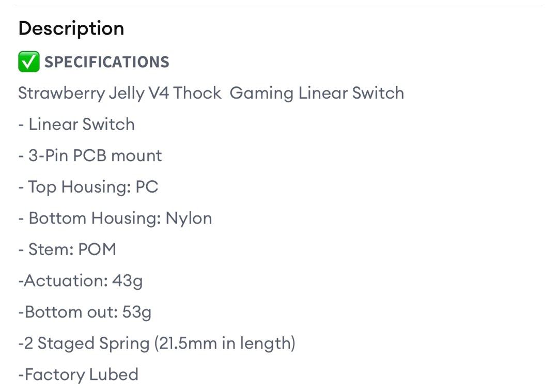Click the 3-Pin PCB mount line
This screenshot has height=392, width=558.
click(90, 155)
